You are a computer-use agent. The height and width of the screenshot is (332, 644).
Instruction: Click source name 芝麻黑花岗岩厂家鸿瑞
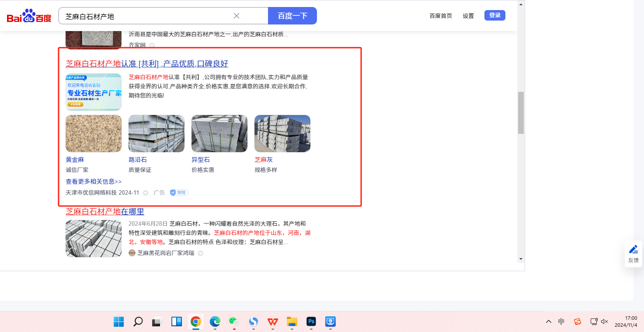[x=166, y=253]
